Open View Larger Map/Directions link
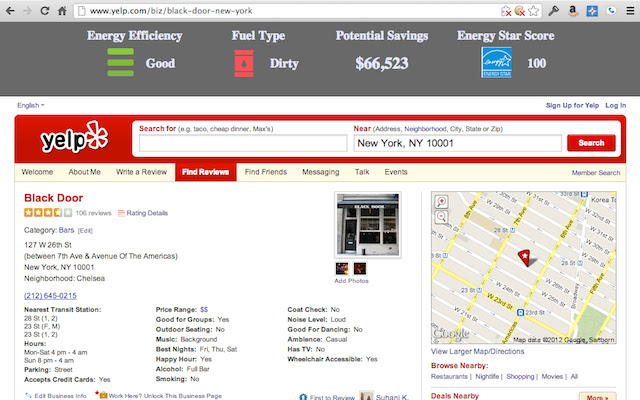Viewport: 640px width, 400px height. [x=478, y=351]
